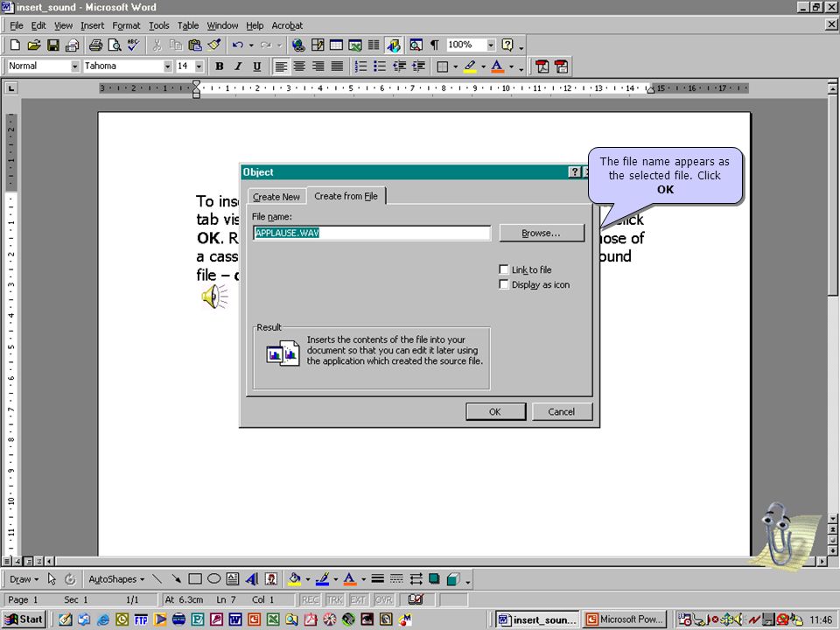This screenshot has width=840, height=630.
Task: Select the Oval drawing tool
Action: point(213,579)
